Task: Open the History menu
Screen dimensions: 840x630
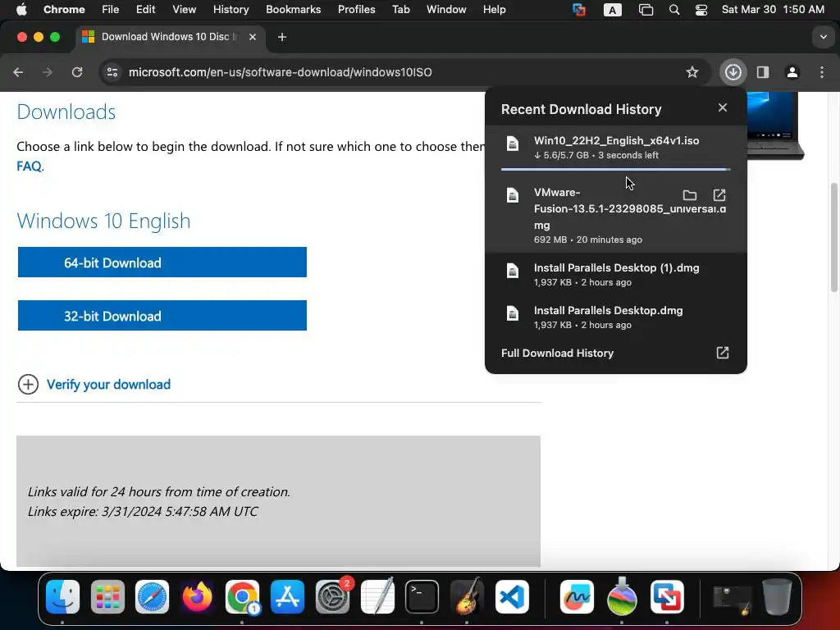Action: point(231,10)
